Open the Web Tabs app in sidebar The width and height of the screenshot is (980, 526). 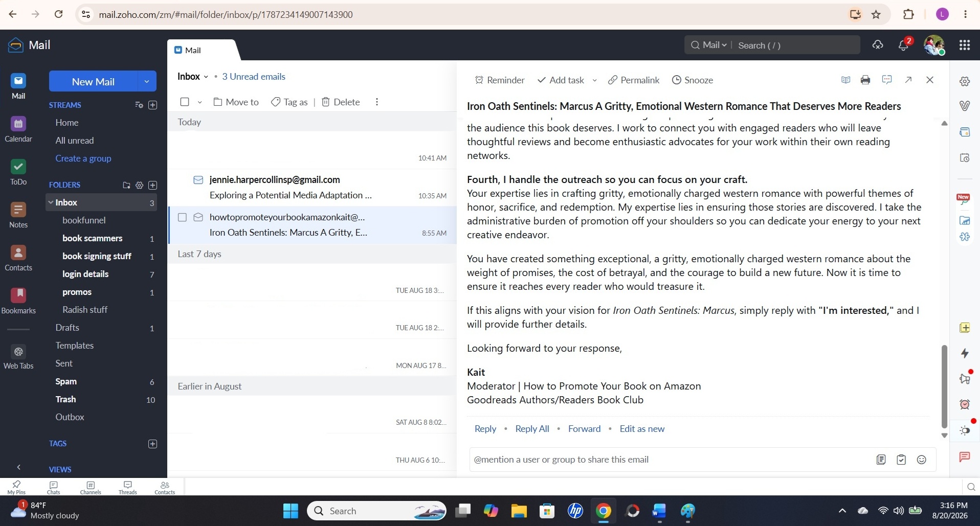coord(18,357)
